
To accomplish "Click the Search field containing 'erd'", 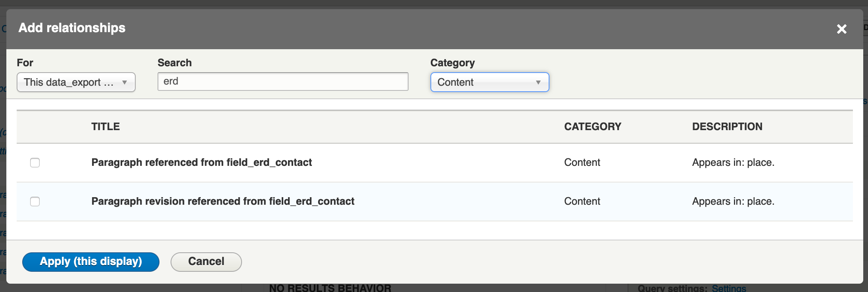I will pos(283,81).
